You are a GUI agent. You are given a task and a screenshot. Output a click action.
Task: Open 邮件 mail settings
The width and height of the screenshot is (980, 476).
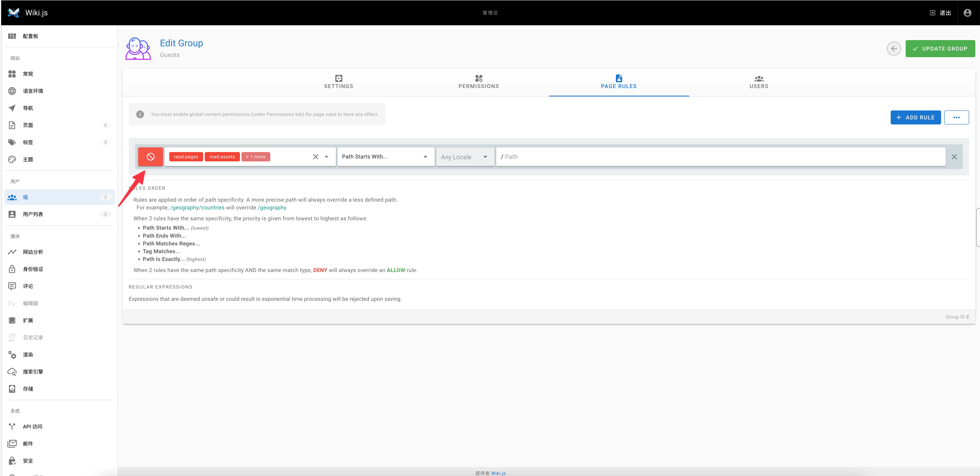tap(59, 443)
